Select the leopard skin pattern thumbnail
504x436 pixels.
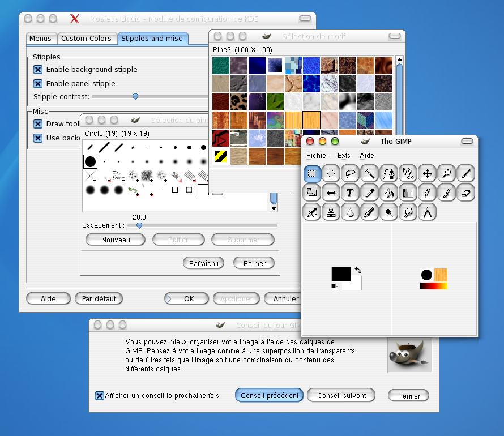pyautogui.click(x=239, y=102)
